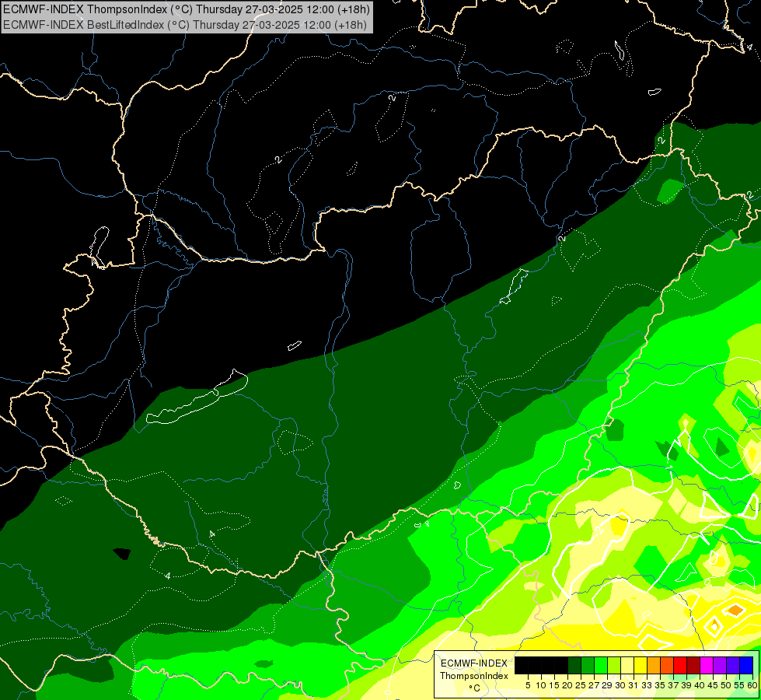Click legend tick value 15
The image size is (761, 700).
coord(554,685)
